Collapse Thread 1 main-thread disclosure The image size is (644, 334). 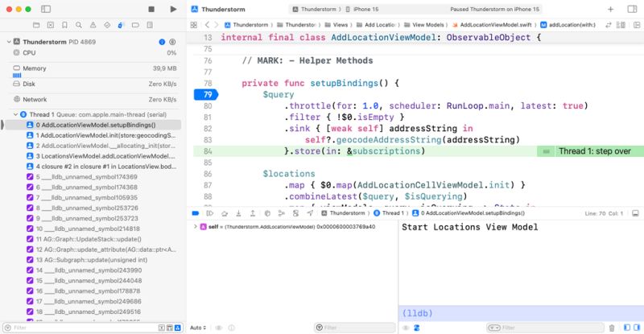tap(15, 114)
